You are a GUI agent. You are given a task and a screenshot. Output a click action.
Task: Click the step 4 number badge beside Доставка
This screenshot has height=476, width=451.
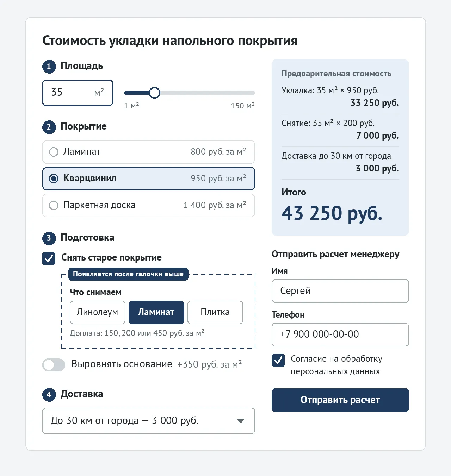coord(49,394)
